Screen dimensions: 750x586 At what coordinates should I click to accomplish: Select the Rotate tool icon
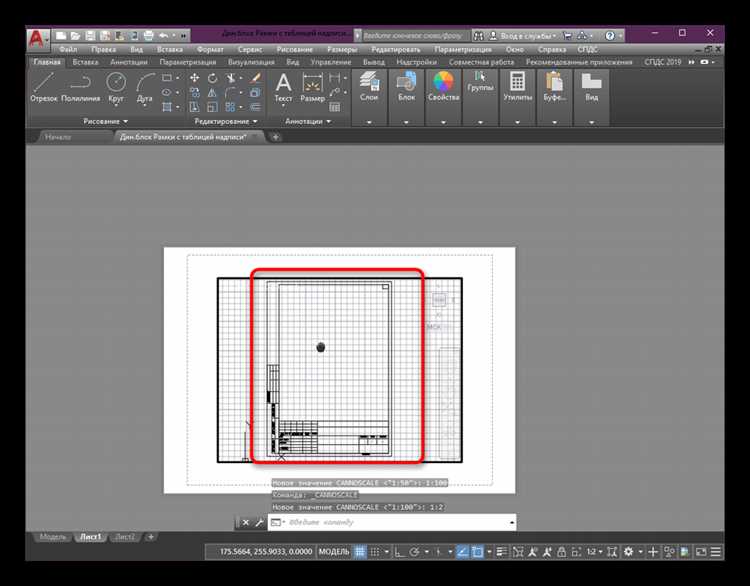(212, 78)
